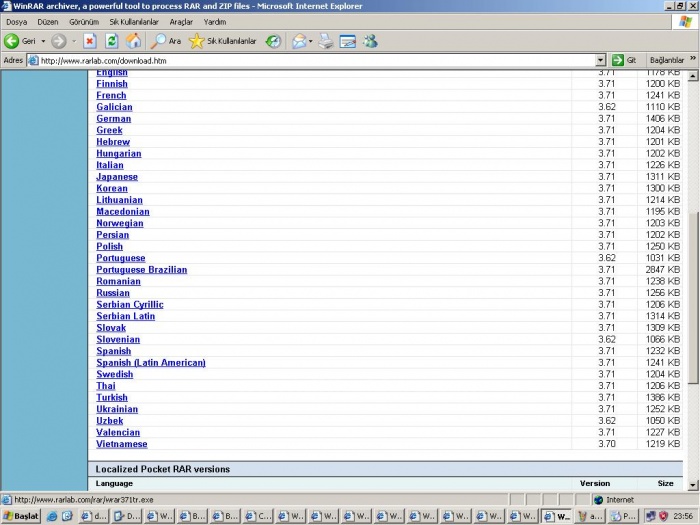700x525 pixels.
Task: Open the Ara search tool
Action: click(166, 41)
